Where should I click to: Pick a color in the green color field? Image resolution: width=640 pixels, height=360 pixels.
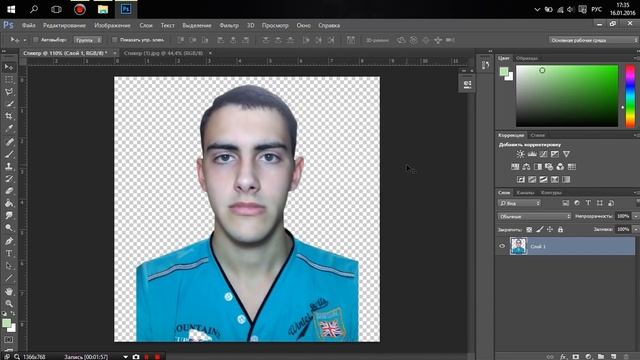point(567,96)
